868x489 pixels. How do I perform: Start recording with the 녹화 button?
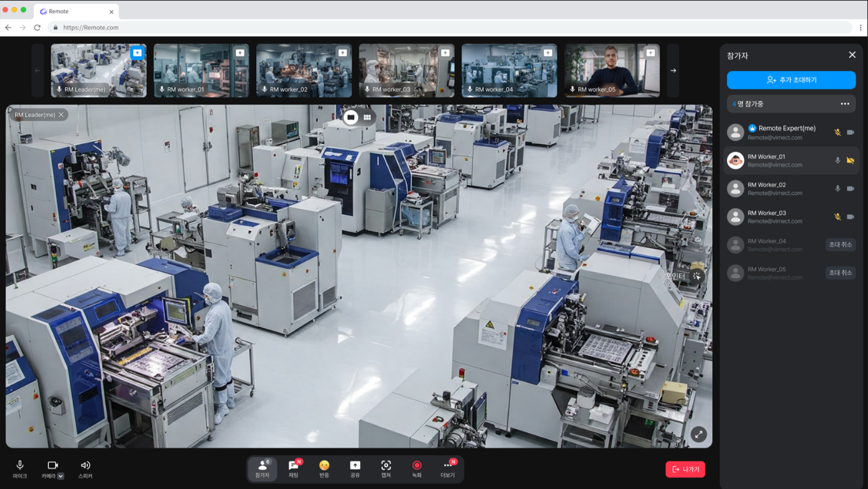(417, 468)
